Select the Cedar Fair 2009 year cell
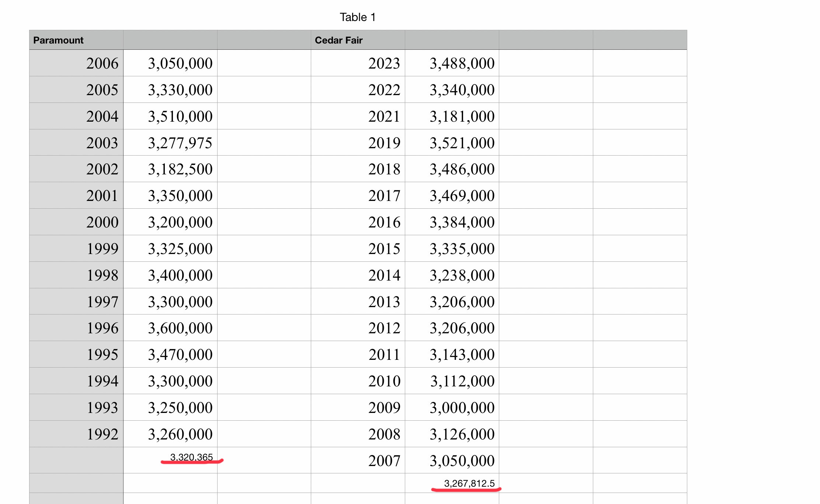Viewport: 820px width, 504px height. 358,407
